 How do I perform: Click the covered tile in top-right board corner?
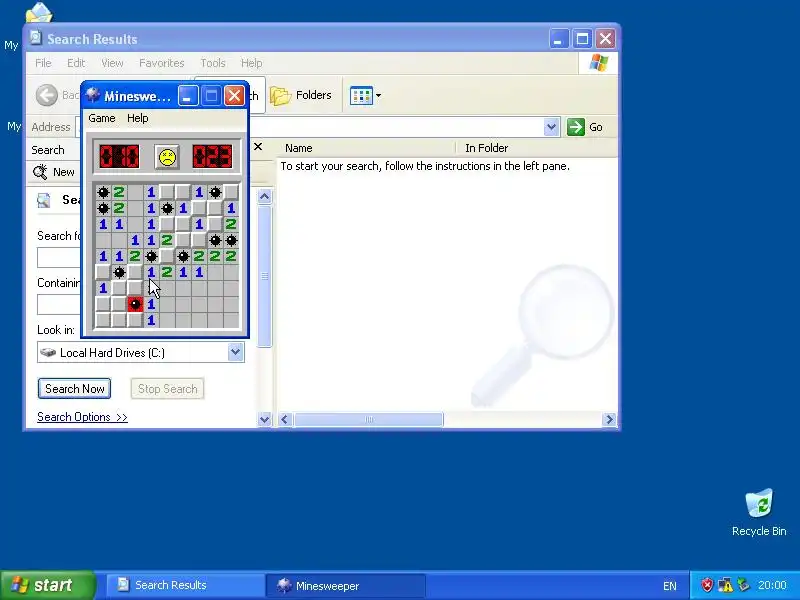231,192
